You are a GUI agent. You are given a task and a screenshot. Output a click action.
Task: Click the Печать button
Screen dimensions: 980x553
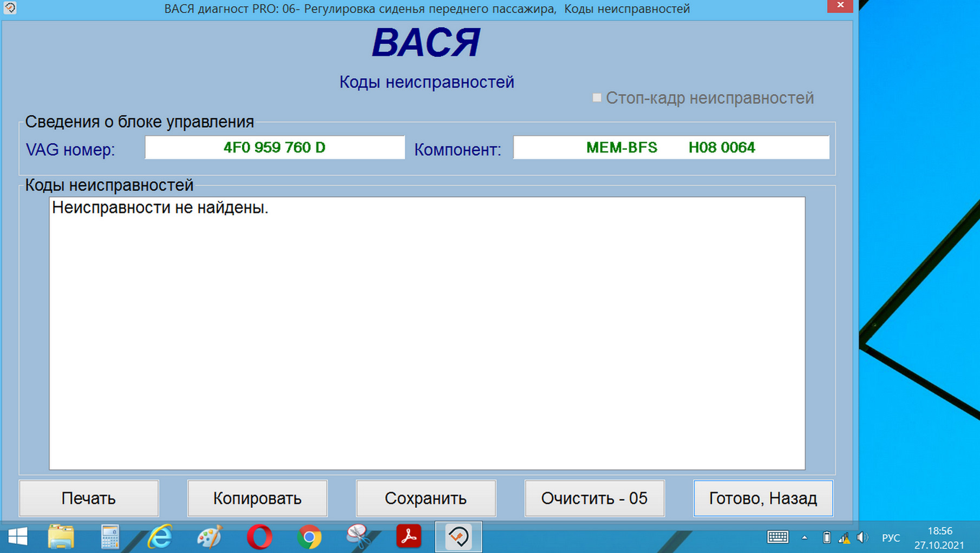(x=89, y=498)
